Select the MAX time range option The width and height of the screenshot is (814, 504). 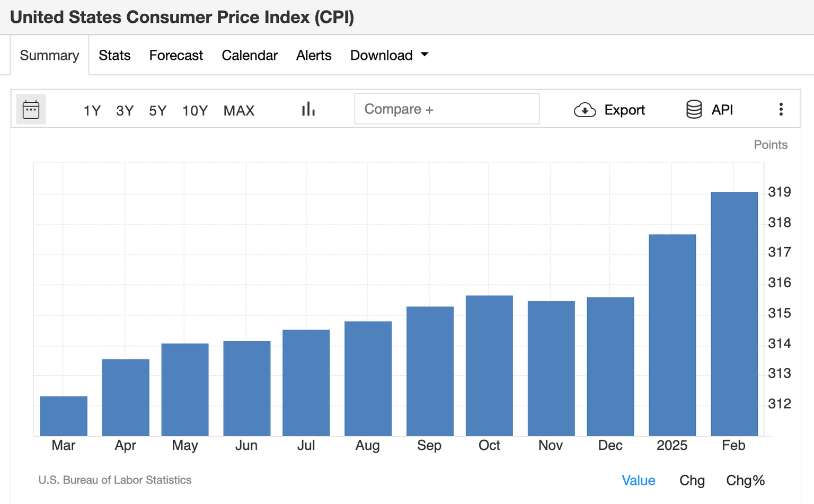[x=238, y=111]
